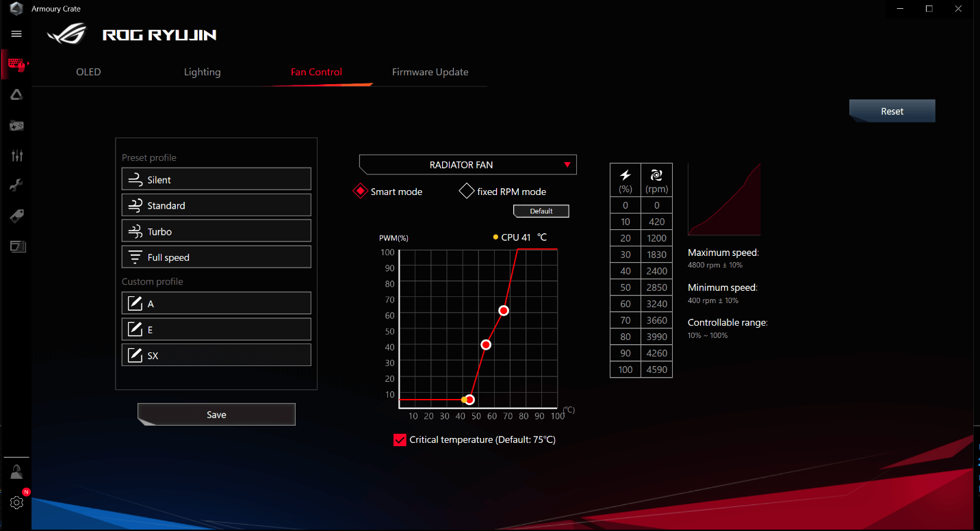The width and height of the screenshot is (980, 531).
Task: Expand the RADIATOR FAN dropdown
Action: click(x=468, y=165)
